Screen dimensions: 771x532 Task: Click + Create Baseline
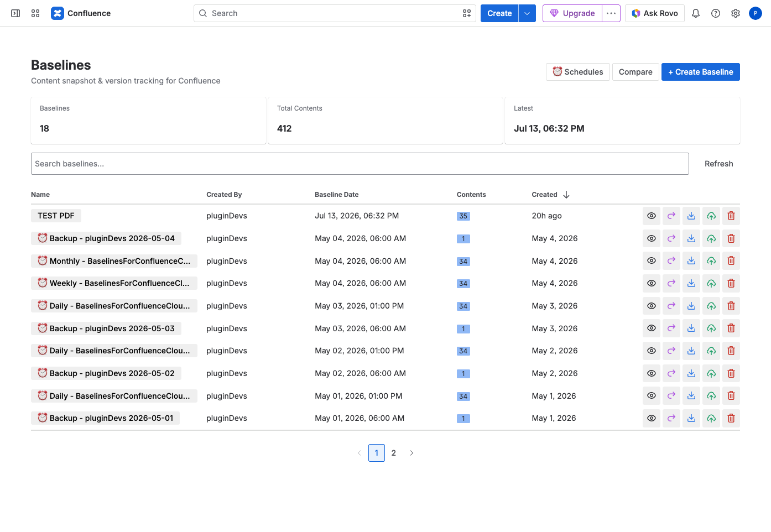[701, 72]
